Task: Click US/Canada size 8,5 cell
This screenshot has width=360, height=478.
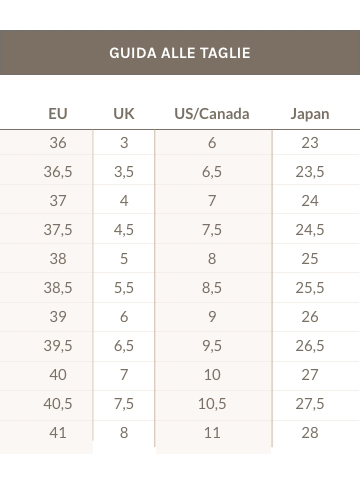Action: (x=212, y=288)
